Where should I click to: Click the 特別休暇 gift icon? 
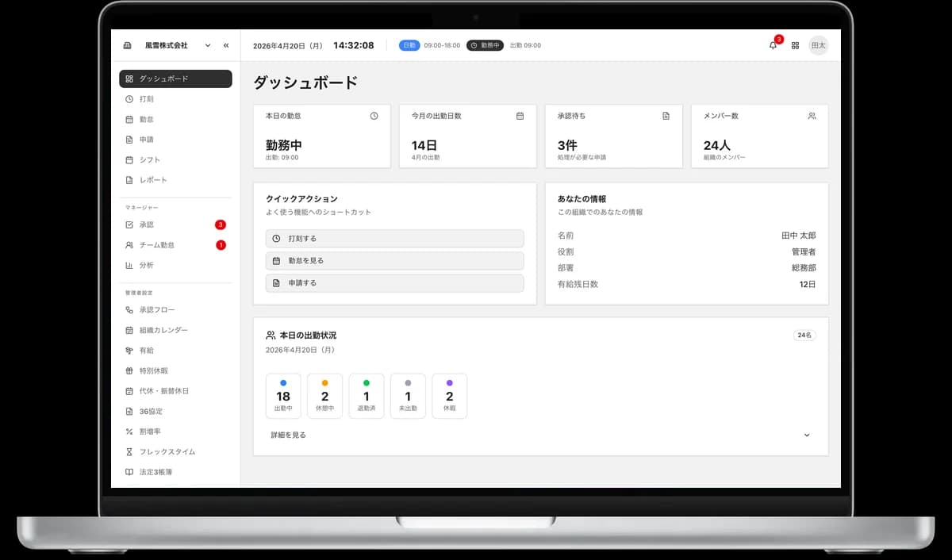click(x=129, y=370)
